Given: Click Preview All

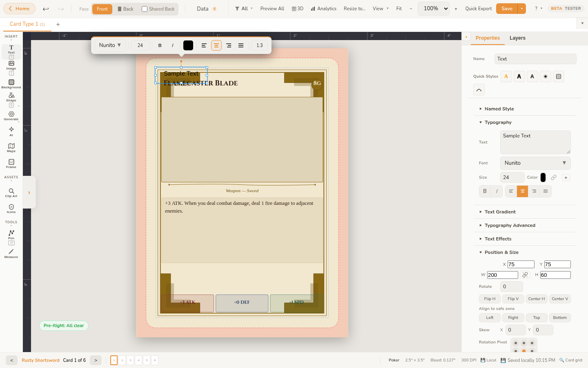Looking at the screenshot, I should tap(272, 9).
